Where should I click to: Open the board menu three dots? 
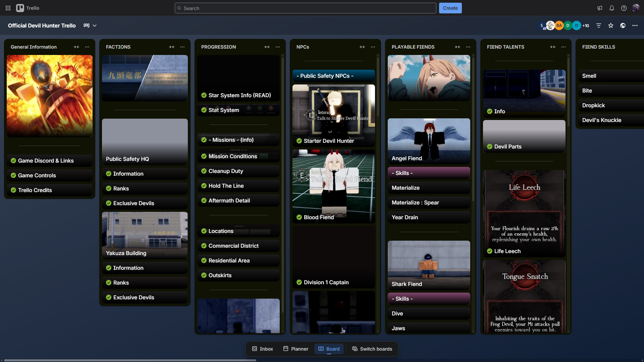(x=635, y=25)
